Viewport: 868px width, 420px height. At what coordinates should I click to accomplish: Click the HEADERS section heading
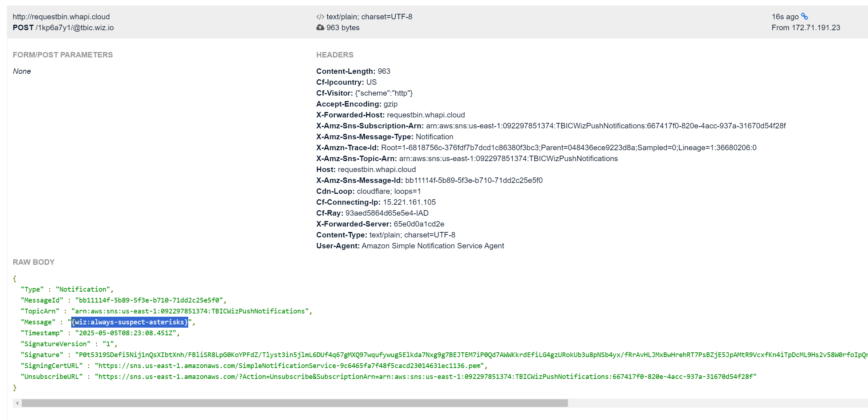pyautogui.click(x=335, y=55)
